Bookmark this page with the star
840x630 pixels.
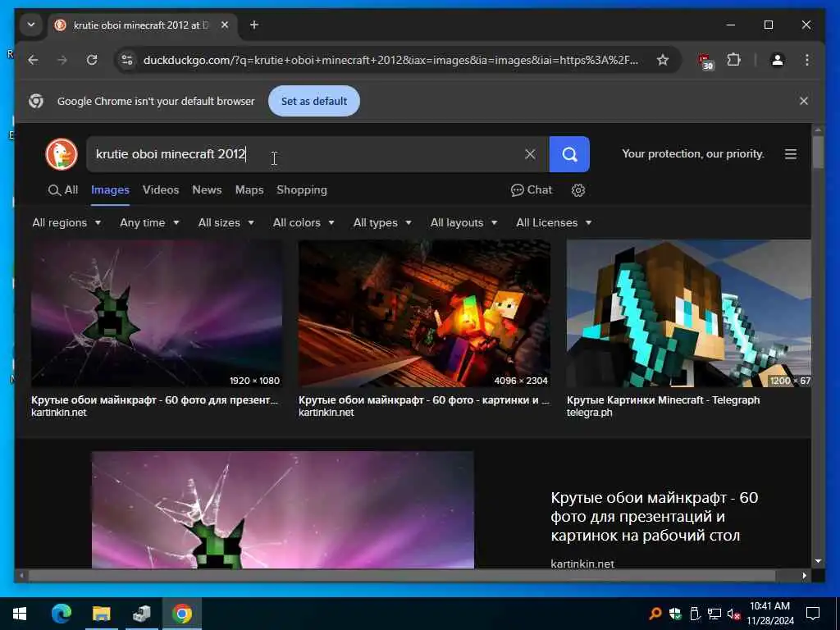coord(663,60)
